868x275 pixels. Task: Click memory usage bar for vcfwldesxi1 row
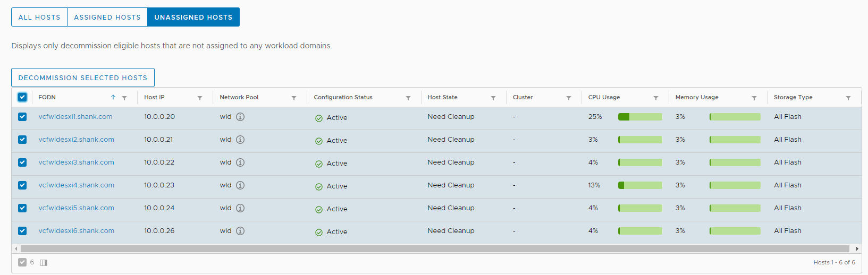tap(735, 117)
